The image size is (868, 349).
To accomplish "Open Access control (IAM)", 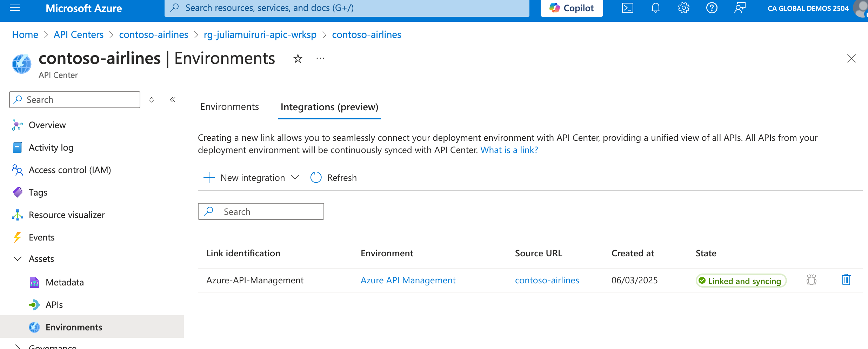I will tap(70, 170).
